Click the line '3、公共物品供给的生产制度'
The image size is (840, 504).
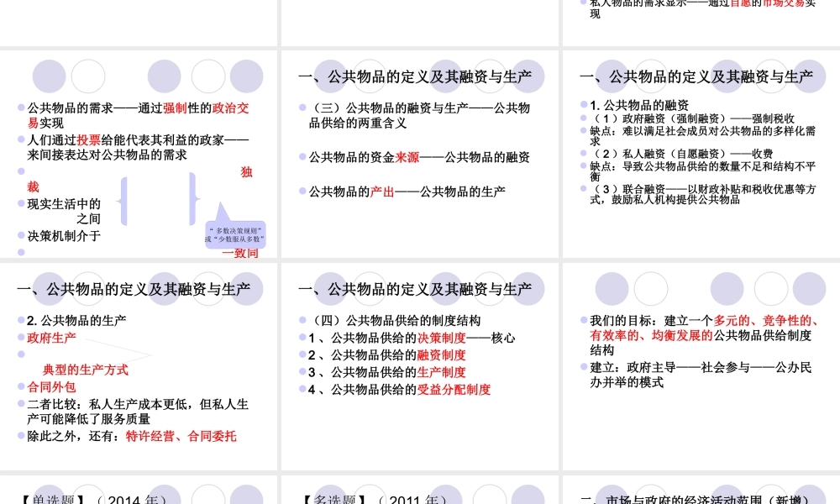[x=387, y=372]
